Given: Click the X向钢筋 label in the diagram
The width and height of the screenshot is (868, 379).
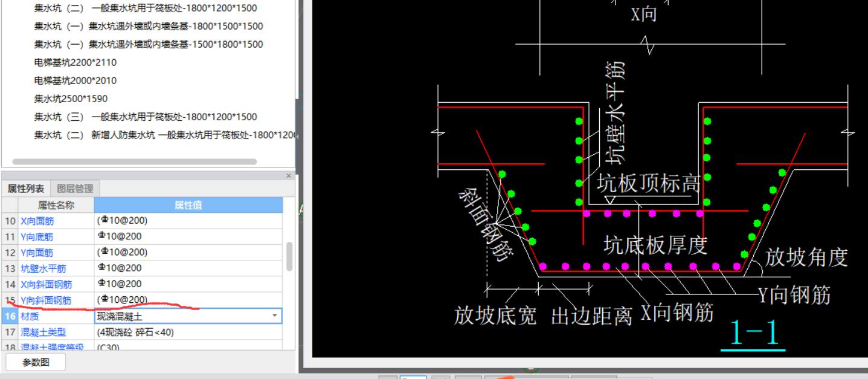Looking at the screenshot, I should point(677,312).
